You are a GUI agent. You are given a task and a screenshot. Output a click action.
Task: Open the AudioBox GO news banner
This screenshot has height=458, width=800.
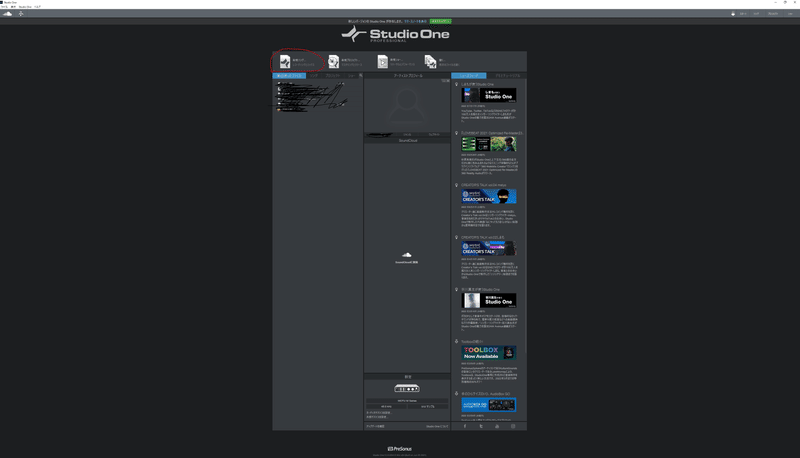pos(489,405)
